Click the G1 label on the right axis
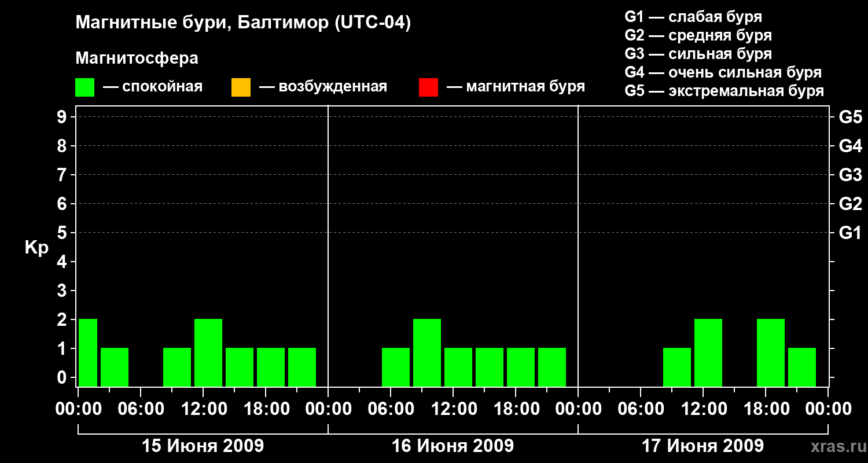Image resolution: width=868 pixels, height=463 pixels. tap(850, 233)
